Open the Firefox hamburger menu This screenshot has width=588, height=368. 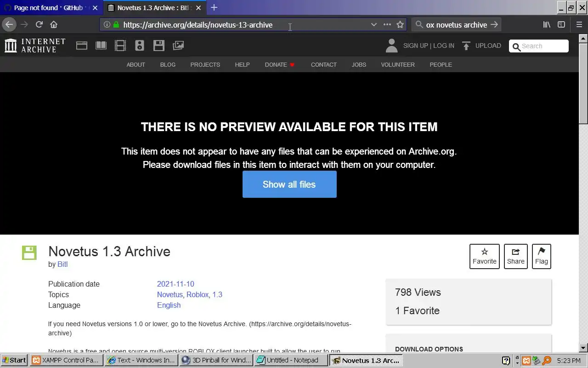point(579,25)
